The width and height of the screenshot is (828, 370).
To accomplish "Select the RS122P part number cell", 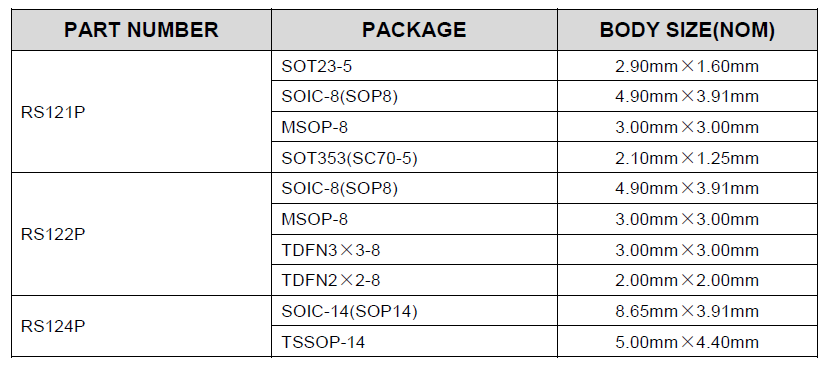I will (x=142, y=234).
